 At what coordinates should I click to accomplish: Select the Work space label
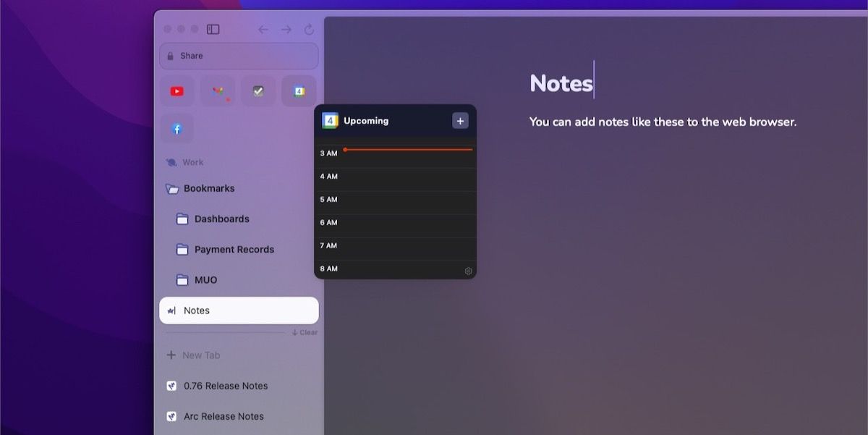point(192,162)
